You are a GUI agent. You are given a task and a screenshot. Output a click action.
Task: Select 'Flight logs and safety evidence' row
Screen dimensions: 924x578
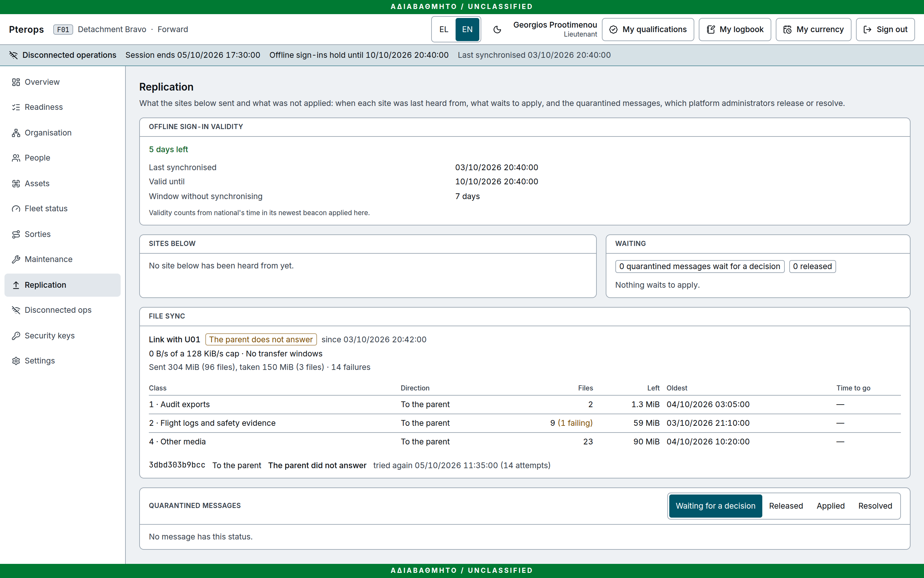(525, 423)
